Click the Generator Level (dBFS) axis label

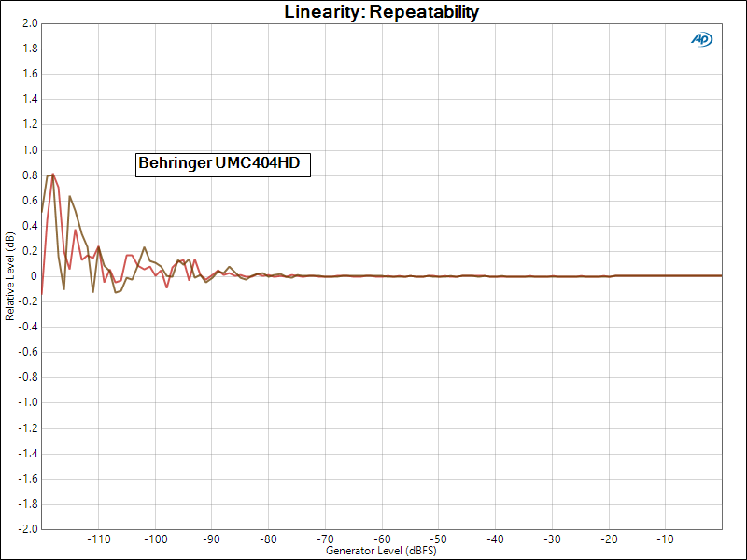coord(381,551)
